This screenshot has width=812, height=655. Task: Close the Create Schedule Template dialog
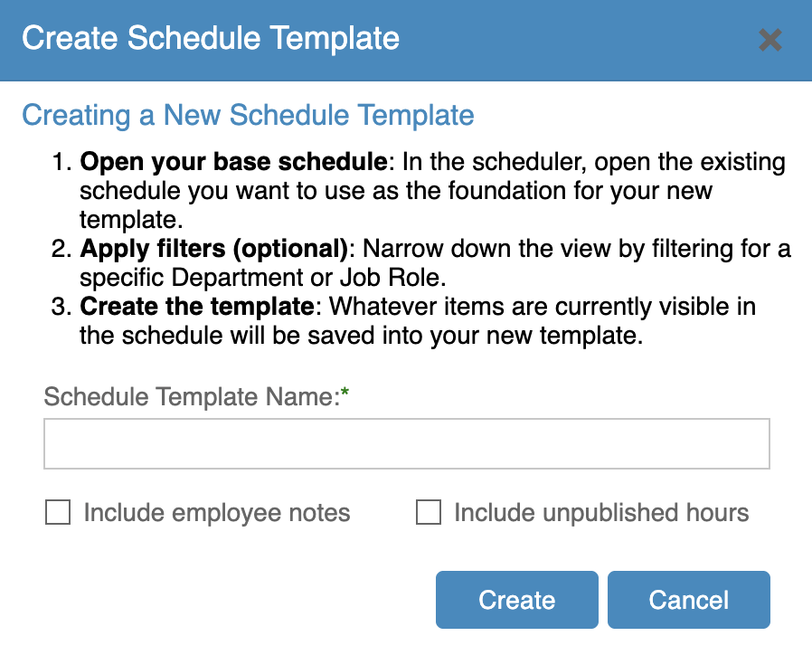tap(770, 40)
